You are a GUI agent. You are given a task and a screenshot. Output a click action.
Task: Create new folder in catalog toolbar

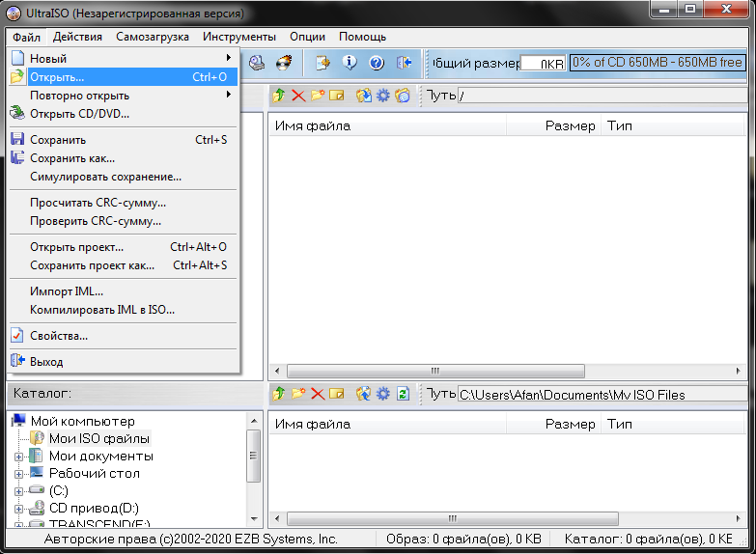[x=298, y=394]
